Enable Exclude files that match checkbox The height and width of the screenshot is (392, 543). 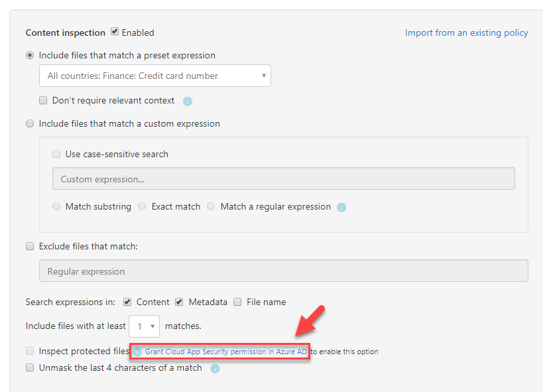[x=30, y=247]
